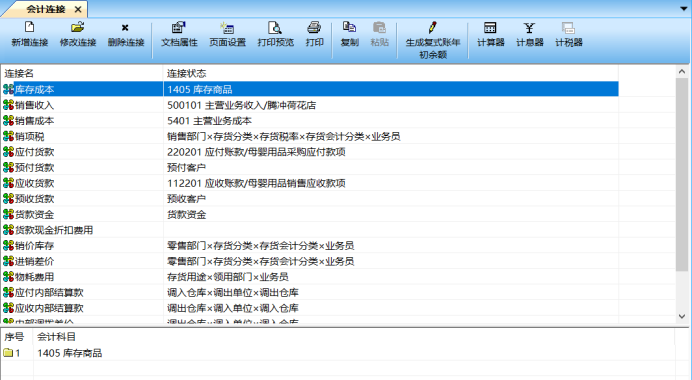Open the 计息器 tool

coord(529,27)
